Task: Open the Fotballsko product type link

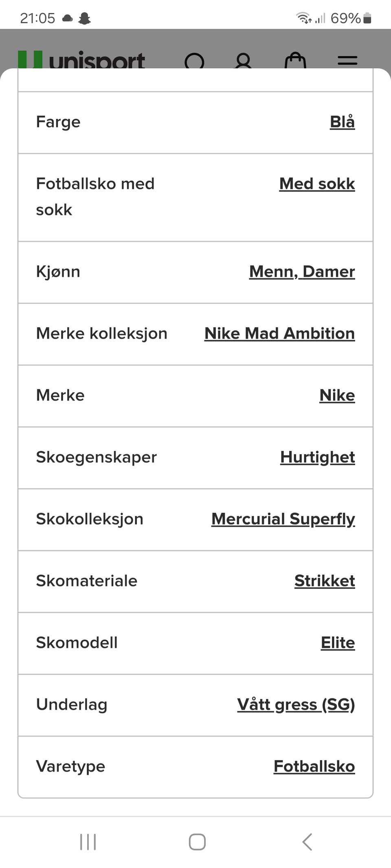Action: (x=314, y=766)
